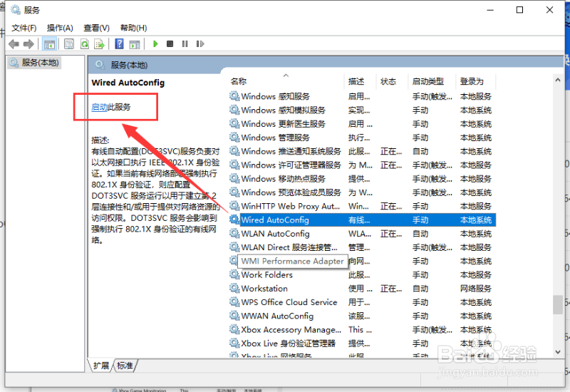This screenshot has height=392, width=570.
Task: Switch to the 标准 tab
Action: point(125,366)
